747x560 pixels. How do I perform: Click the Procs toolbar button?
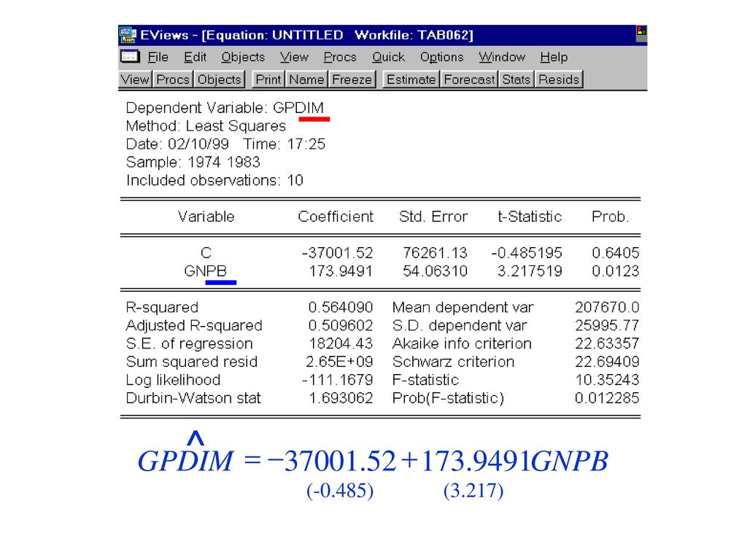click(173, 79)
